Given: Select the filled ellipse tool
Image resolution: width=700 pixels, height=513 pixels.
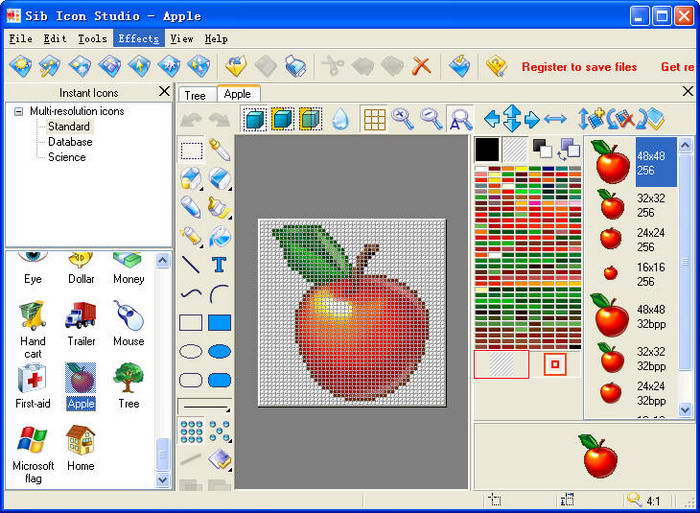Looking at the screenshot, I should coord(219,351).
